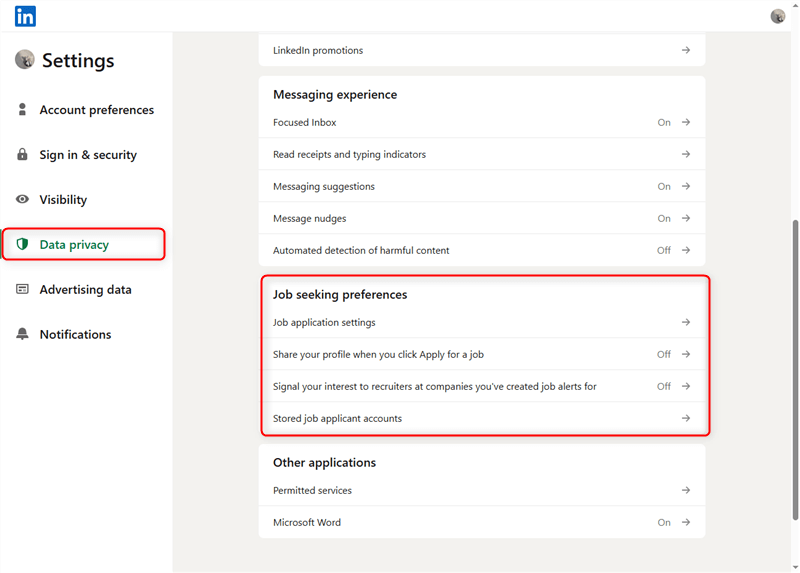Image resolution: width=800 pixels, height=573 pixels.
Task: Click arrow for Share your profile row
Action: click(686, 354)
